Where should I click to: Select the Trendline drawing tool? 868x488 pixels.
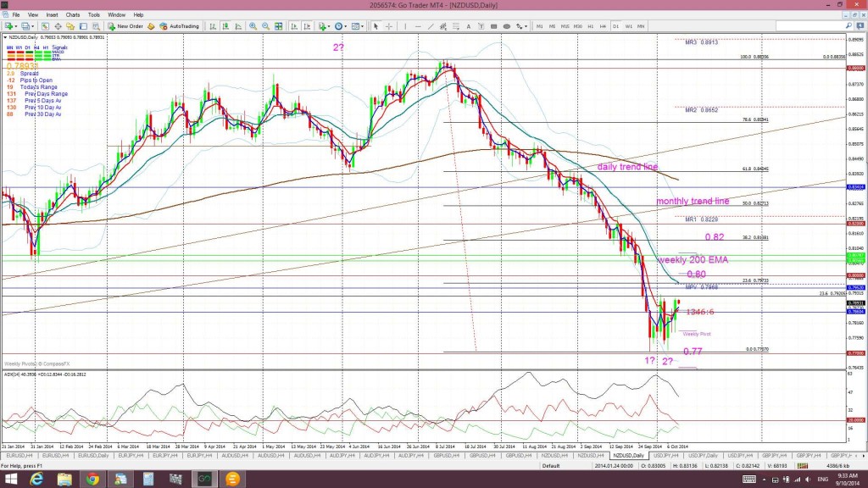point(431,26)
